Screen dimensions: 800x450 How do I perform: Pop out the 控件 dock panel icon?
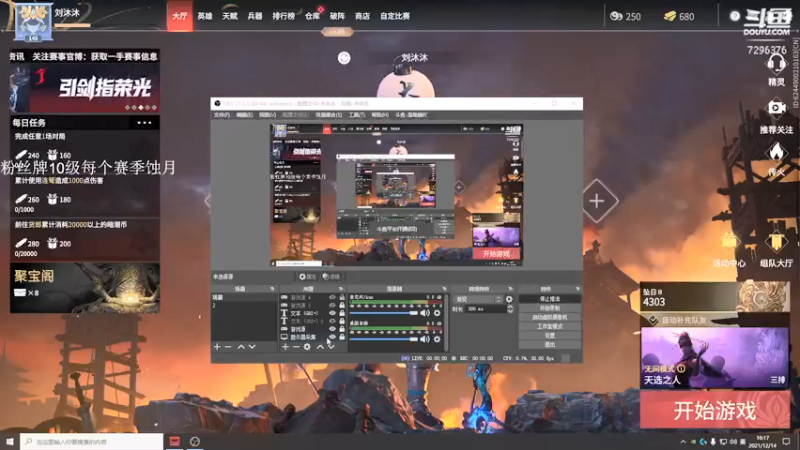[x=578, y=289]
